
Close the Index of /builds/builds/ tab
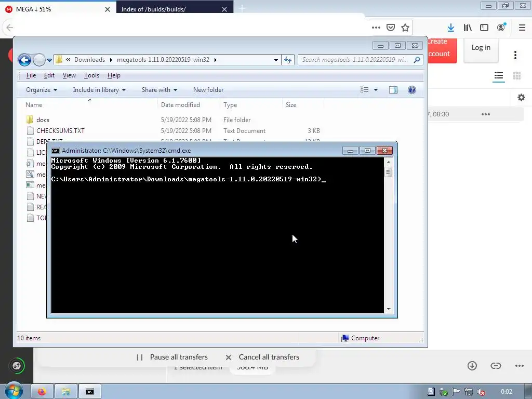click(x=224, y=9)
